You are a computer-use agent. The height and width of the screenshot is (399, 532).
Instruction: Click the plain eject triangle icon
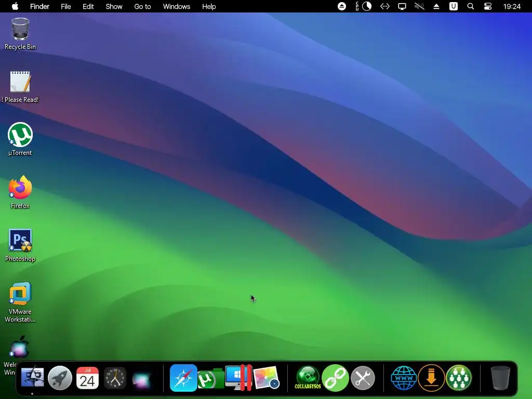[x=436, y=6]
